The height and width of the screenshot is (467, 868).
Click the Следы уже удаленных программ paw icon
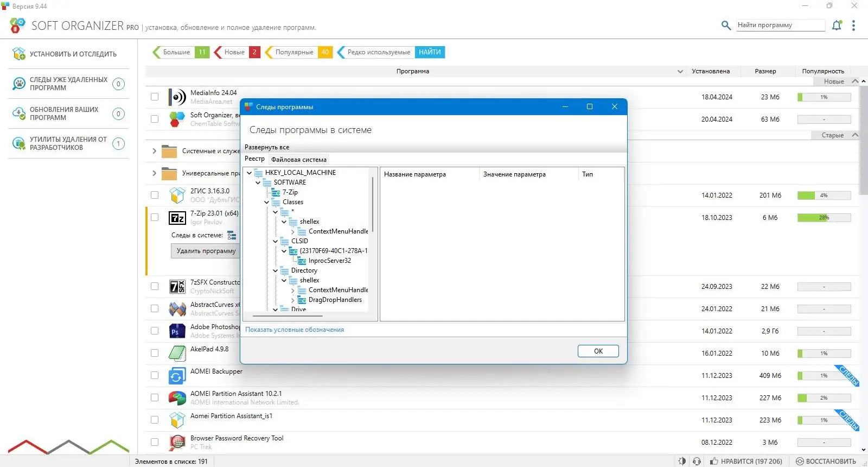click(19, 84)
